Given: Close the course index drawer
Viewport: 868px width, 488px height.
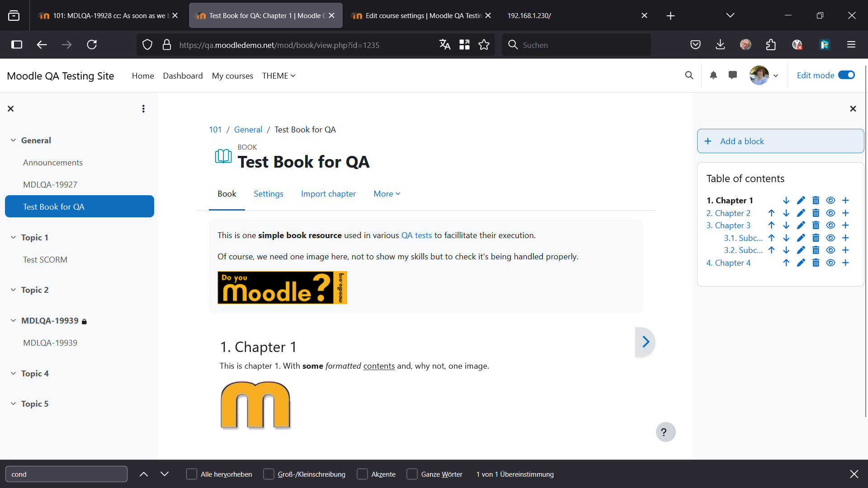Looking at the screenshot, I should tap(11, 108).
